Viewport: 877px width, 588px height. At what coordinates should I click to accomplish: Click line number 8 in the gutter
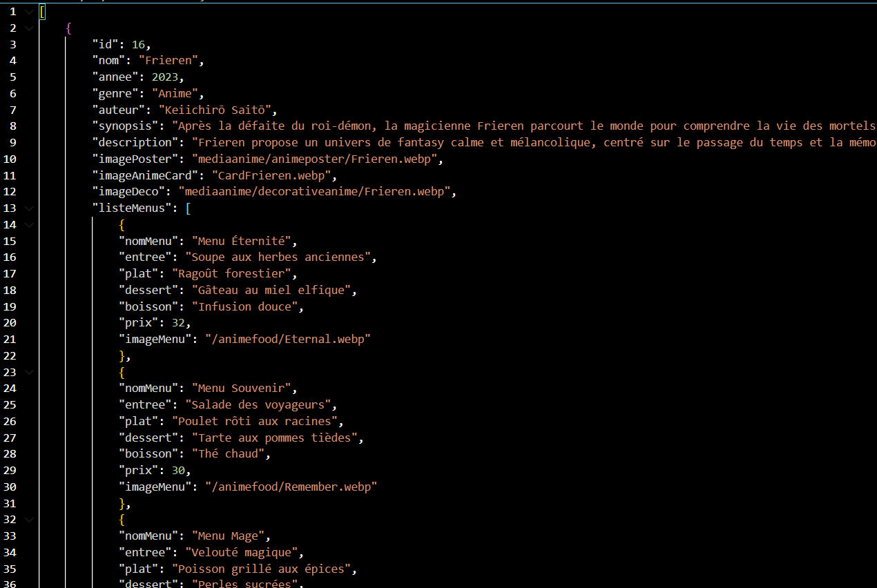13,126
